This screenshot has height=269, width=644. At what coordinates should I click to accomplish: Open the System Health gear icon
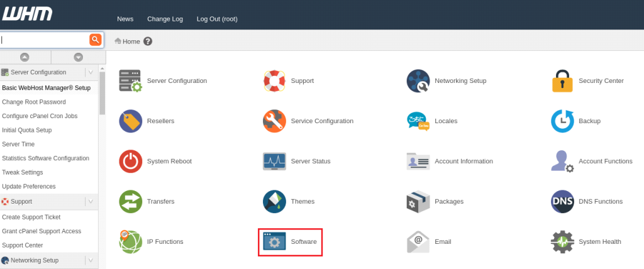562,242
